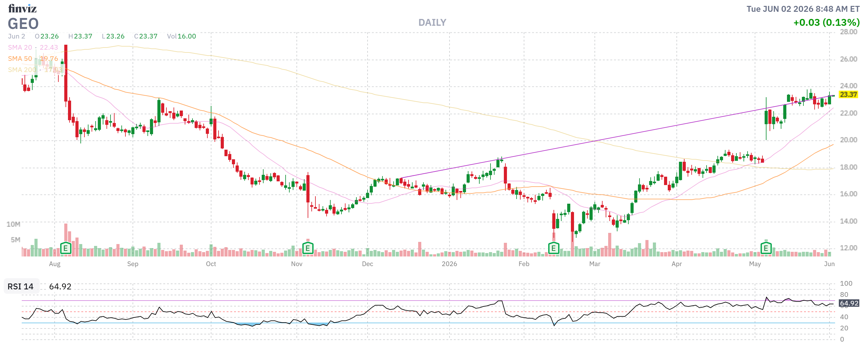Click the Apr month label
The image size is (868, 349).
676,264
